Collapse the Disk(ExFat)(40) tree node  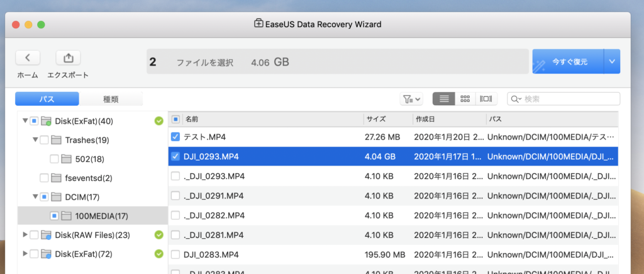[25, 121]
